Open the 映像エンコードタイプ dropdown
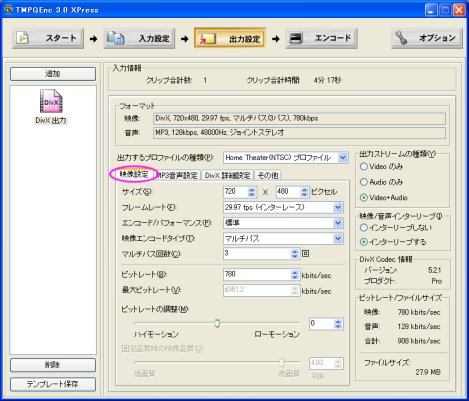Screen dimensions: 469x401 point(338,238)
